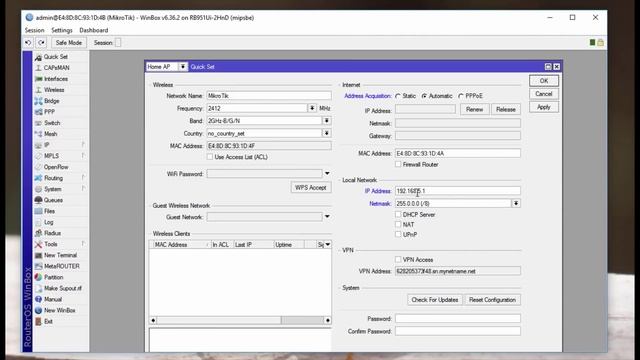Open the Manual

[x=53, y=299]
